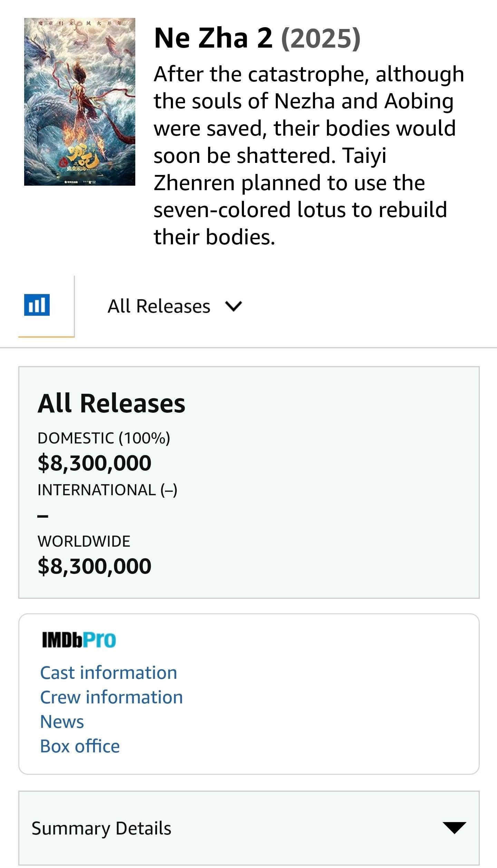Select the All Releases panel heading
The height and width of the screenshot is (868, 497).
tap(111, 403)
